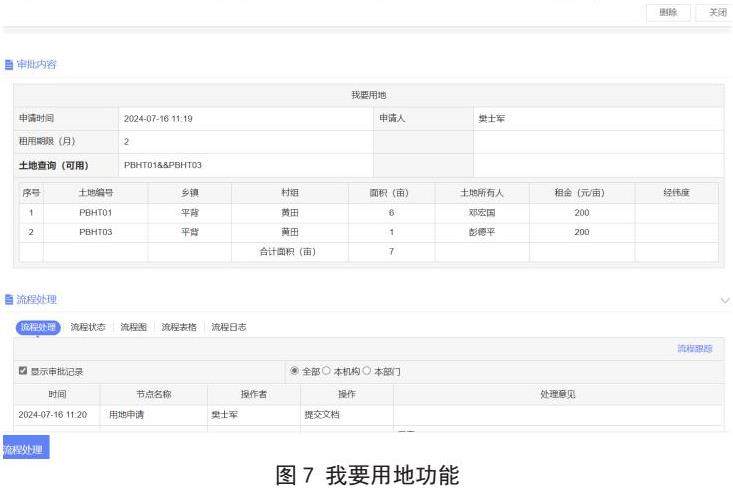Image resolution: width=733 pixels, height=488 pixels.
Task: Click the 关闭 button
Action: [716, 13]
